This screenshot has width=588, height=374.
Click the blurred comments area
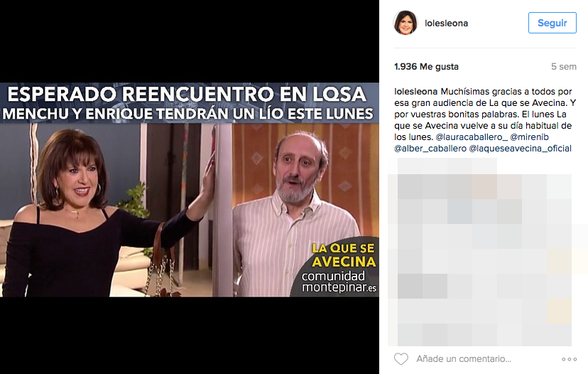[479, 252]
